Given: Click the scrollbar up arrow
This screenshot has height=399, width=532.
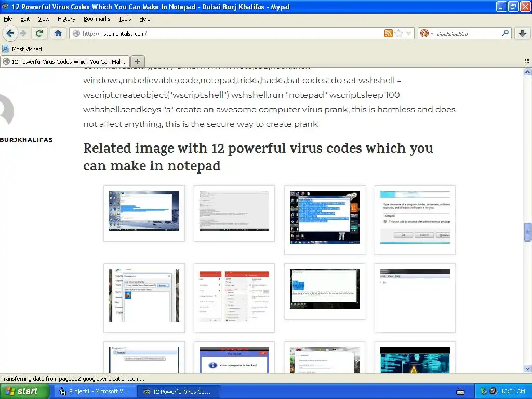Looking at the screenshot, I should (527, 72).
